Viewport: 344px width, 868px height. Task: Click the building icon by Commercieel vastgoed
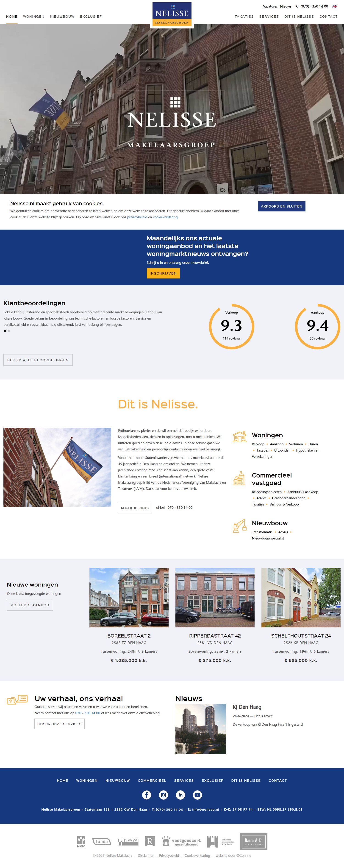239,478
